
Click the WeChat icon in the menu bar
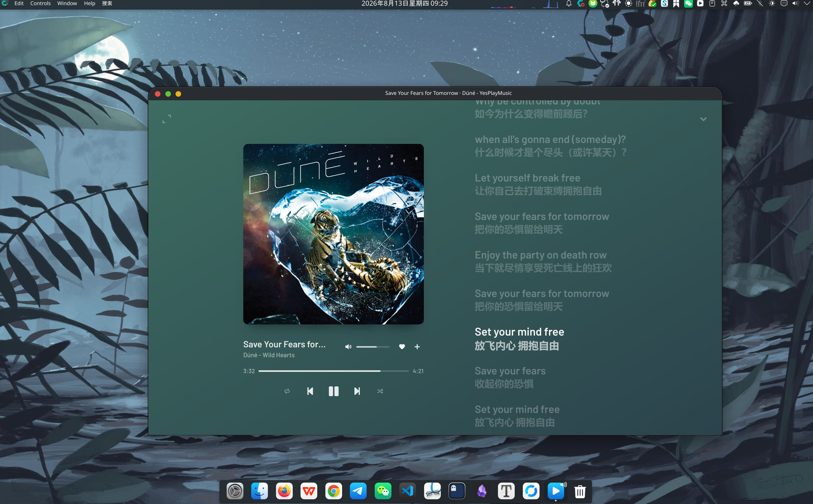click(689, 3)
